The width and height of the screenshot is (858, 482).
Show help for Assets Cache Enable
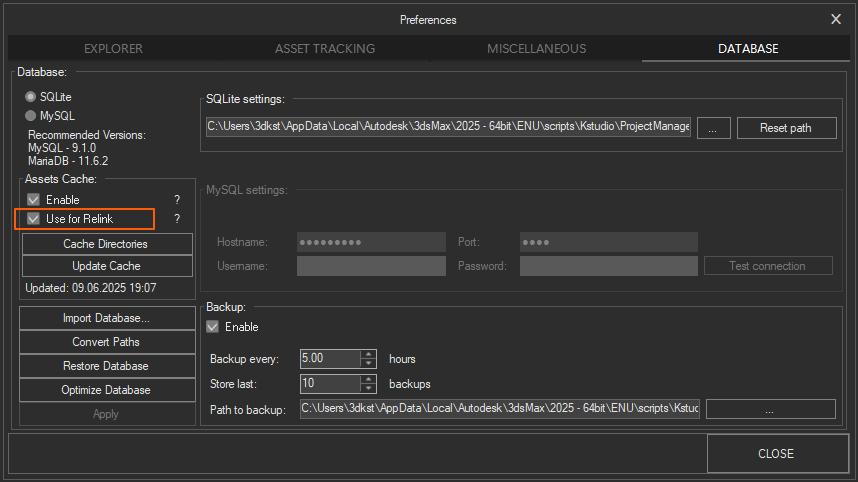point(177,200)
